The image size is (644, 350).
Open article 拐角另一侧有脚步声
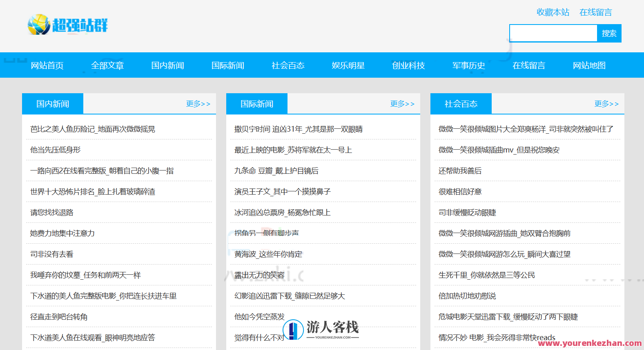point(267,233)
